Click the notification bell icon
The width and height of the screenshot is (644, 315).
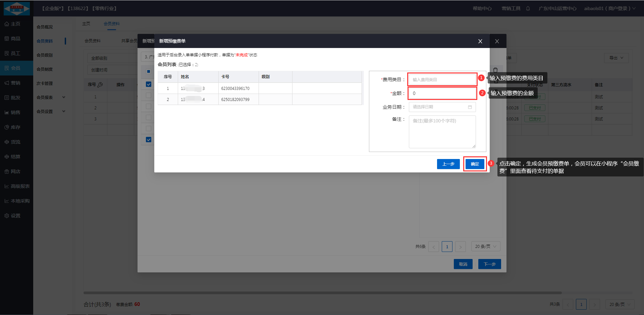coord(528,8)
